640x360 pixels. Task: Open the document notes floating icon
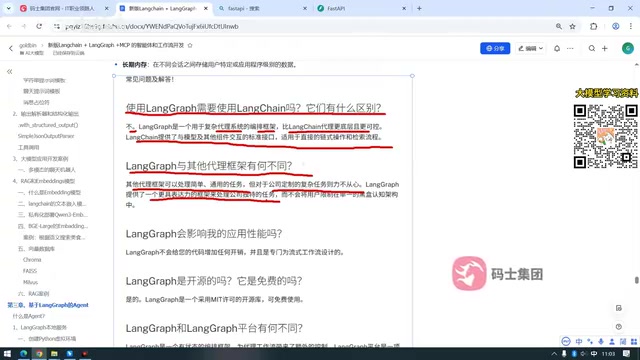coord(619,308)
